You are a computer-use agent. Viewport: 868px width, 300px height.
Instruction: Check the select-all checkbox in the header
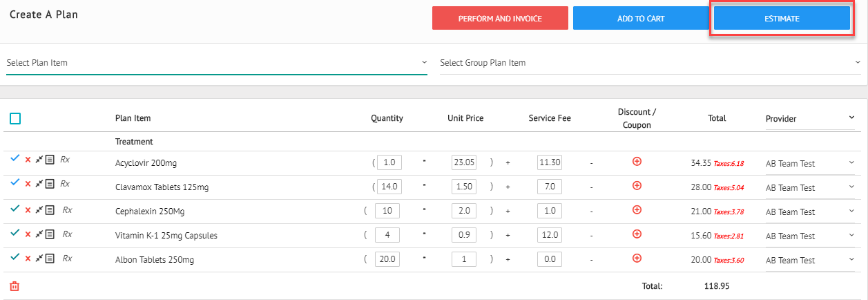pos(15,119)
